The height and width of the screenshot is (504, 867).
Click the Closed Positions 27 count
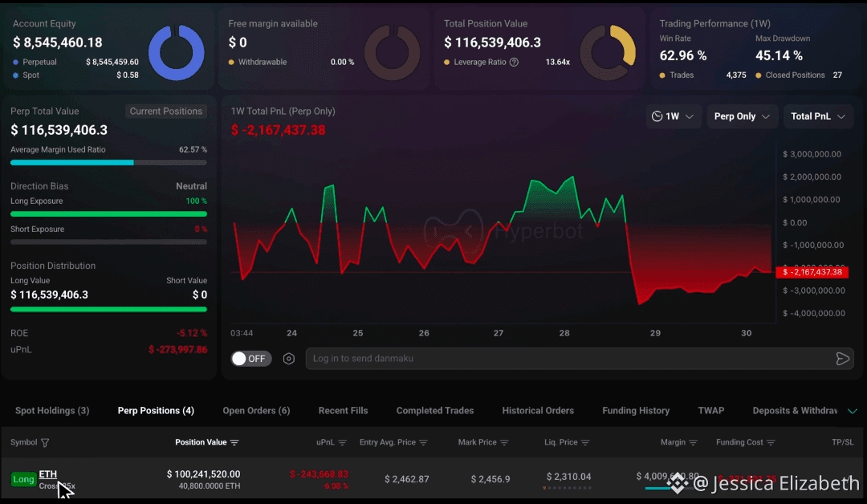pyautogui.click(x=837, y=75)
